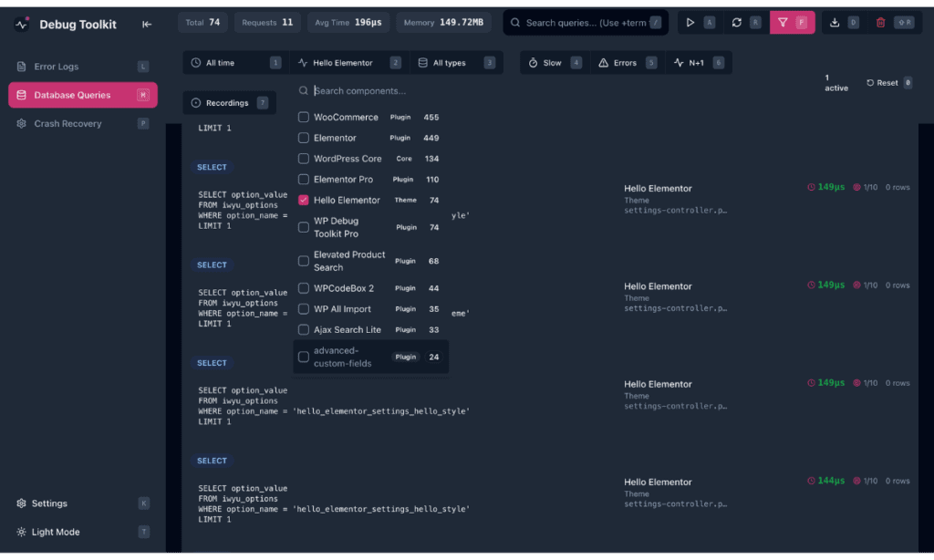Check the WP Debug Toolkit Pro checkbox

(x=303, y=227)
